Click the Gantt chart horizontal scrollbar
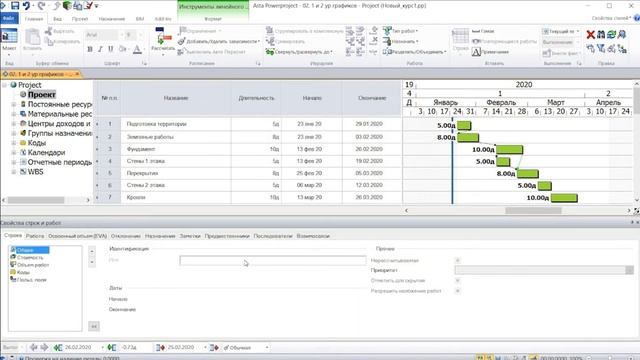 point(533,211)
